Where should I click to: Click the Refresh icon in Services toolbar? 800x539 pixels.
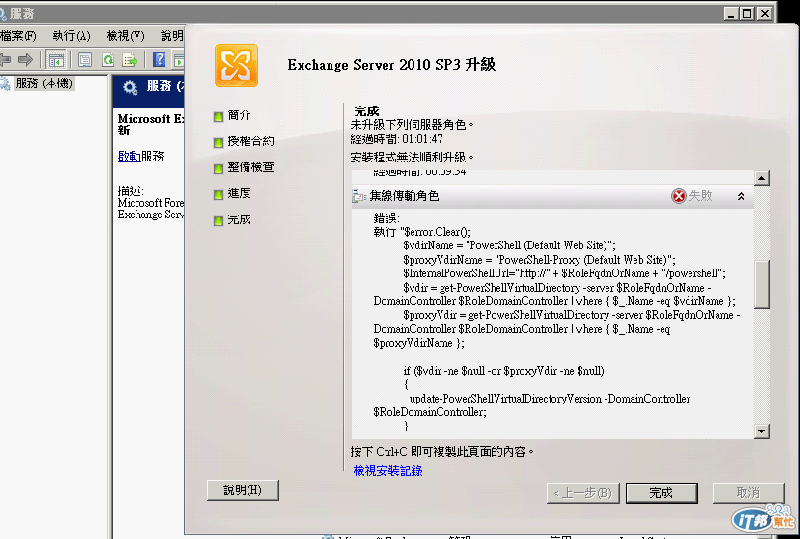[x=108, y=60]
